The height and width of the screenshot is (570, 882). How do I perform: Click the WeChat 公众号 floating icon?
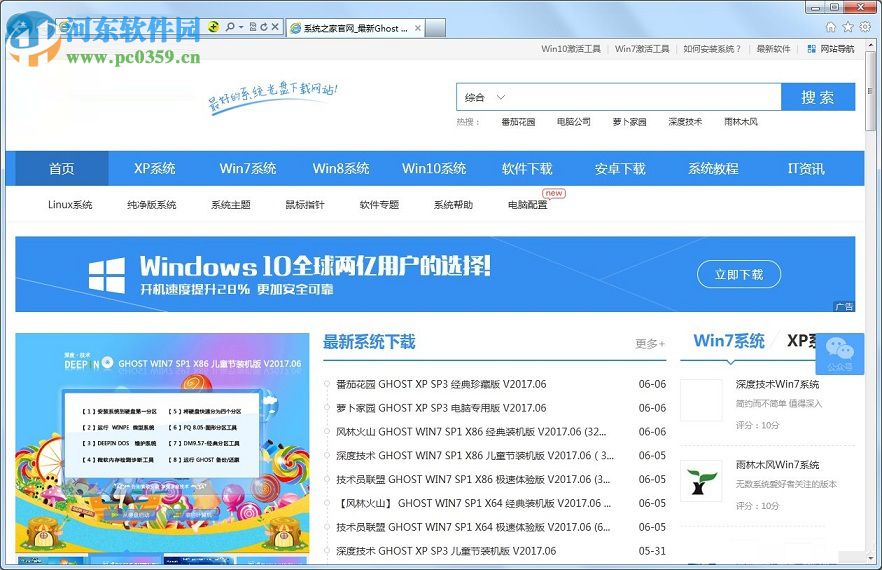839,353
